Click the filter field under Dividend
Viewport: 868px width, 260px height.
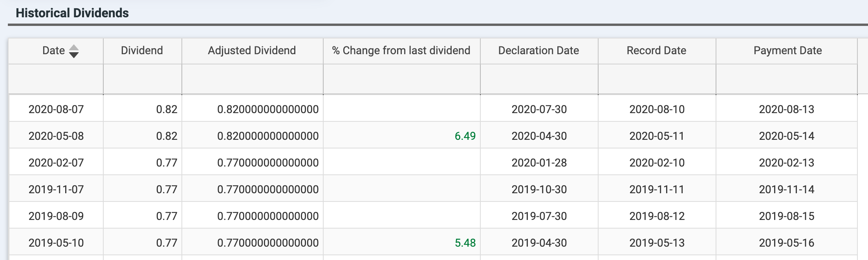[x=143, y=79]
